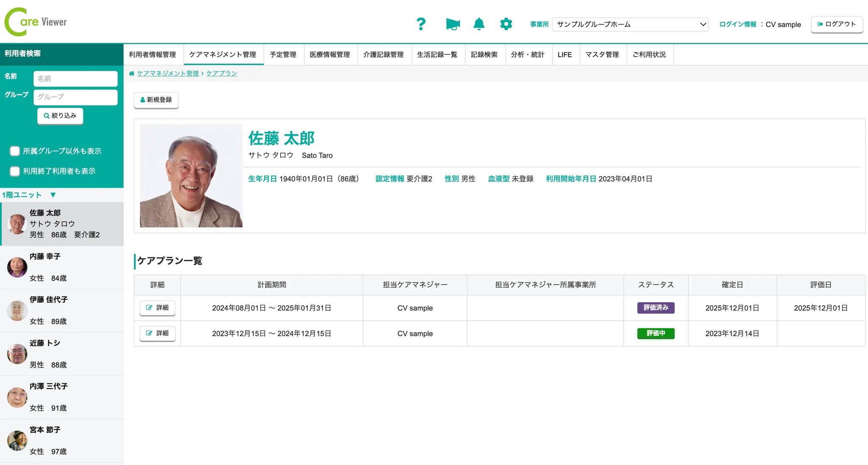Follow the ケアマネジメント管理 breadcrumb link
Image resolution: width=868 pixels, height=465 pixels.
[168, 73]
